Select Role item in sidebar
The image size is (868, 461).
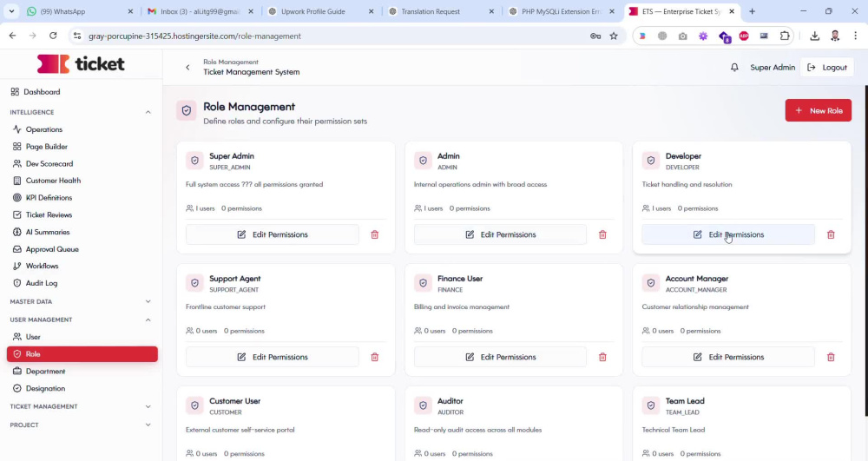(x=82, y=354)
